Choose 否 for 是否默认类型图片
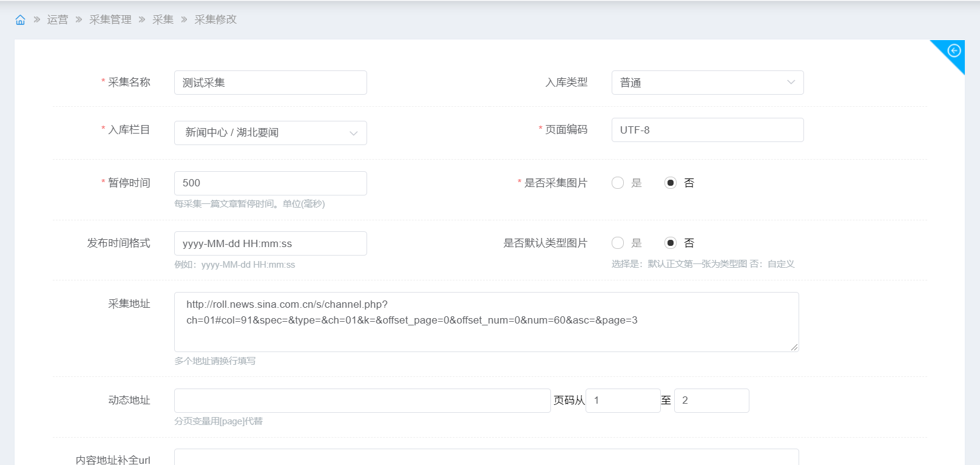 [x=671, y=243]
